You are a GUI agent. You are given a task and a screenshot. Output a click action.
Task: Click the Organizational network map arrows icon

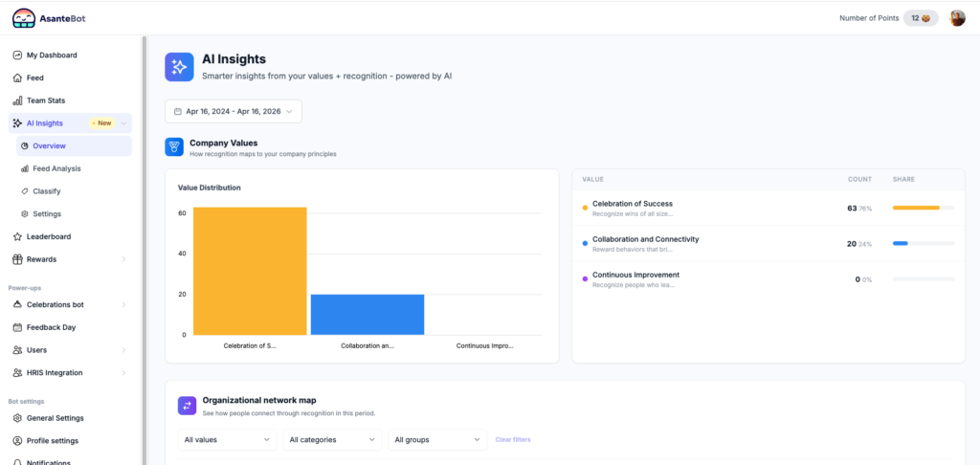tap(188, 406)
